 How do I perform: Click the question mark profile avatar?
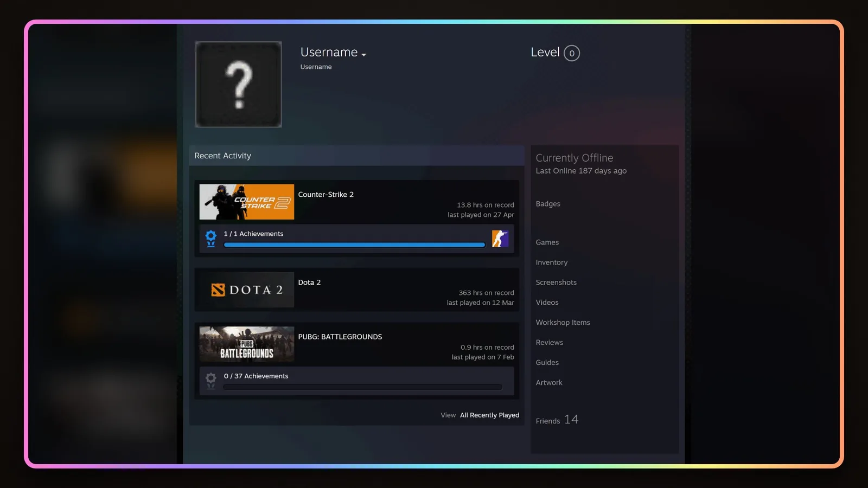(x=238, y=85)
